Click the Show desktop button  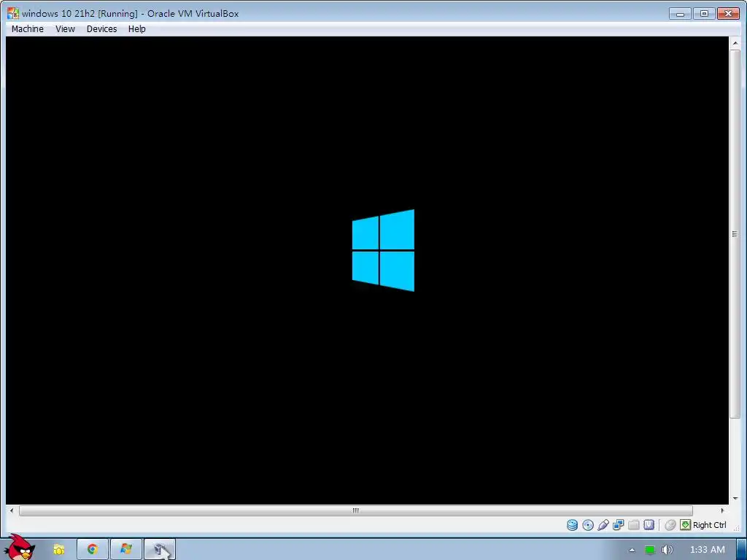point(742,550)
